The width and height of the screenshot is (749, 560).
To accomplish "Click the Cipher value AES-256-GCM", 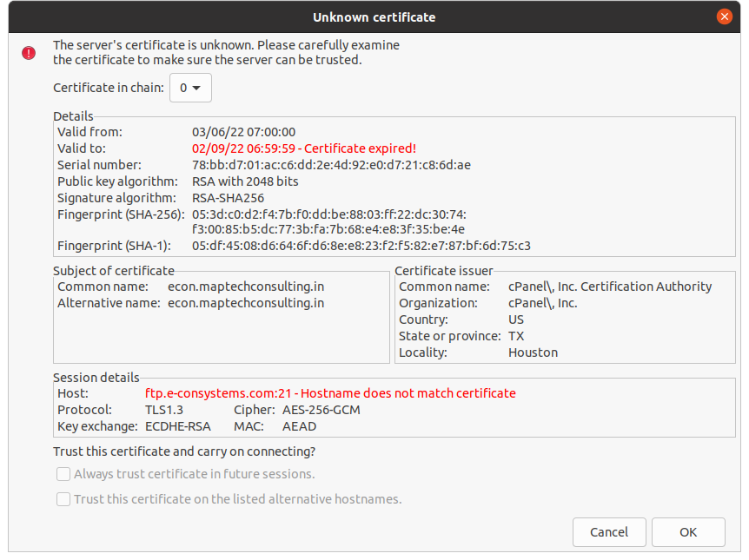I will (321, 410).
